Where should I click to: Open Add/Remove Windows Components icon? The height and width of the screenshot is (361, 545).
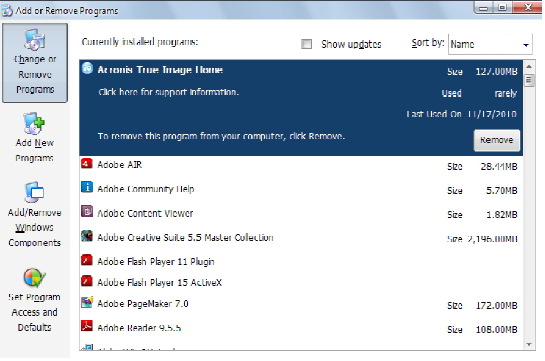click(x=34, y=191)
